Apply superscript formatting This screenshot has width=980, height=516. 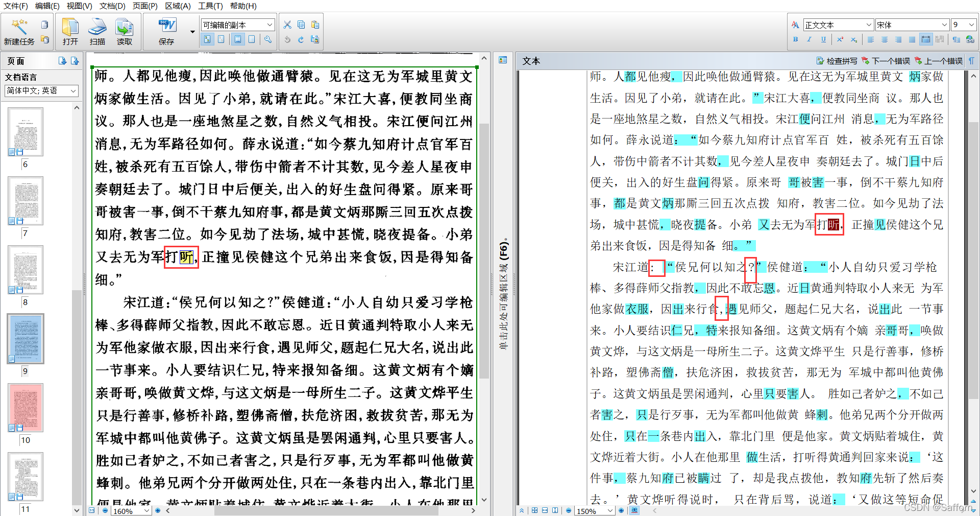(x=840, y=39)
